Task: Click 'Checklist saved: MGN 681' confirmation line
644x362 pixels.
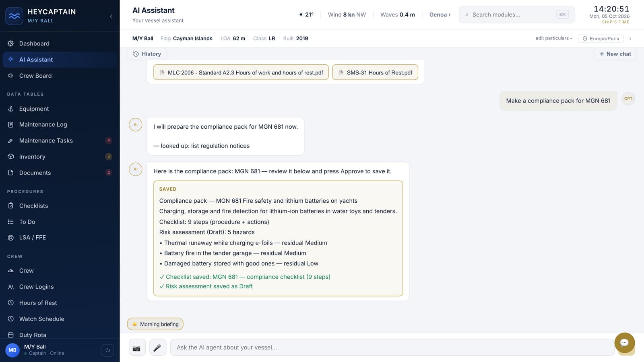Action: [245, 277]
